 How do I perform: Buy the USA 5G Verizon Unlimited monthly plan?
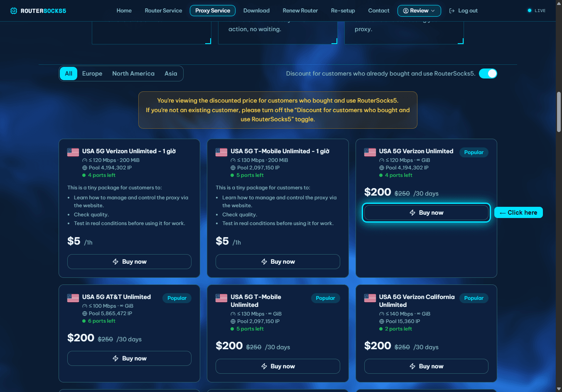[426, 213]
